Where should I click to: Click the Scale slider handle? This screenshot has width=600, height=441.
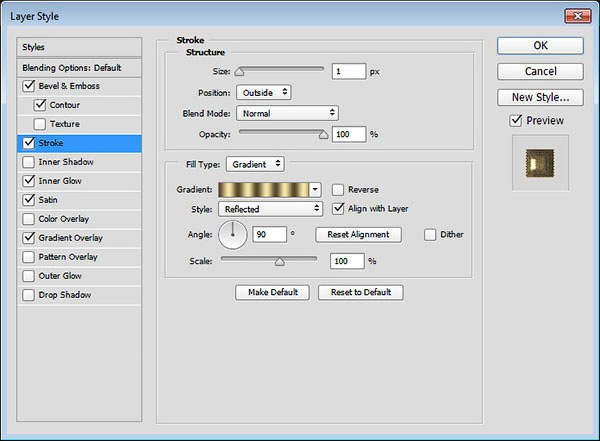click(280, 261)
